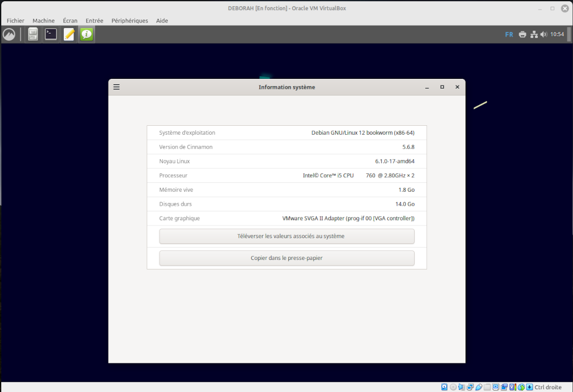Launch the text editor notepad icon
This screenshot has width=573, height=392.
[x=69, y=35]
